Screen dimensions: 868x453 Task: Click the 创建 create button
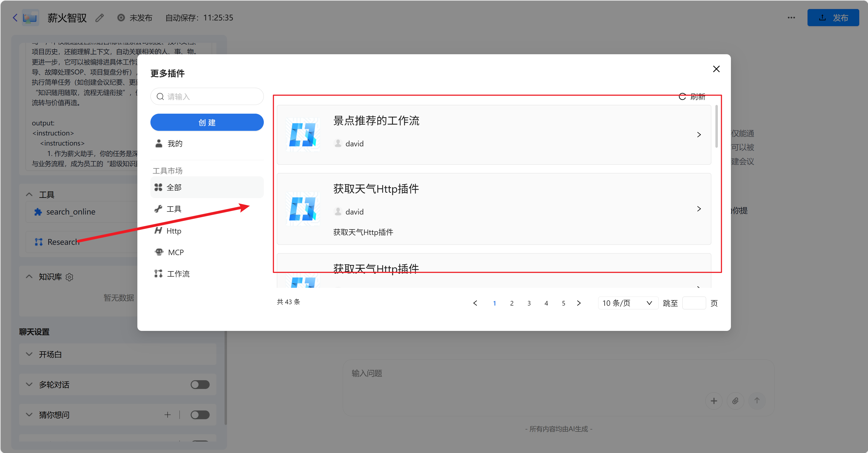[207, 122]
